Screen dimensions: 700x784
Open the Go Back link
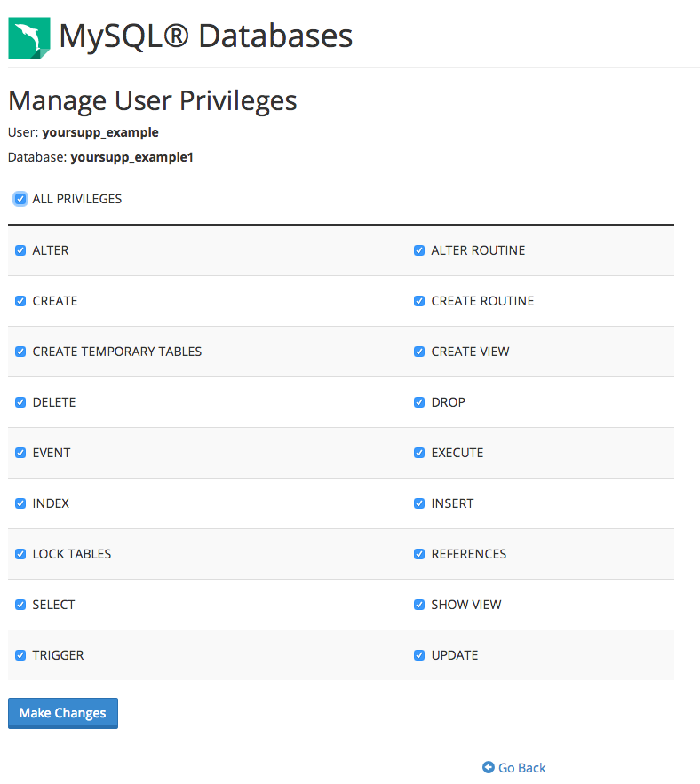tap(521, 767)
